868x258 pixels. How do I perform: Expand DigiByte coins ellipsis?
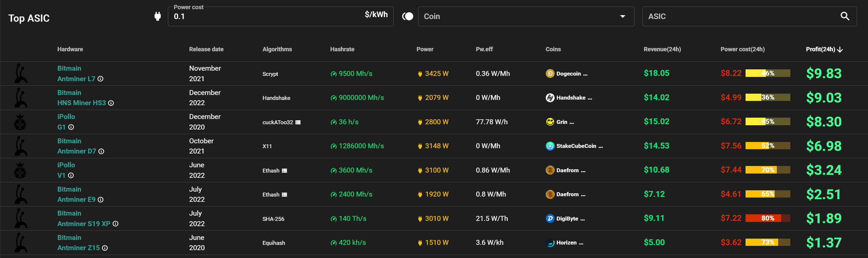pyautogui.click(x=583, y=219)
